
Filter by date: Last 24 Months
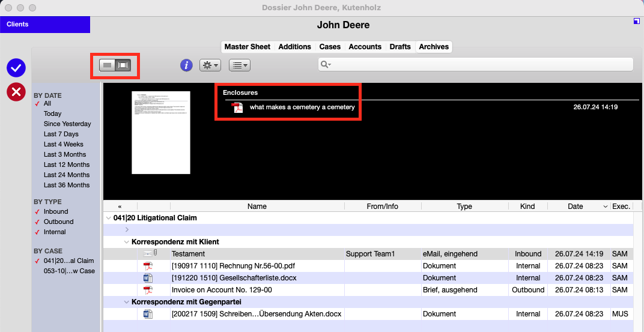[x=67, y=175]
